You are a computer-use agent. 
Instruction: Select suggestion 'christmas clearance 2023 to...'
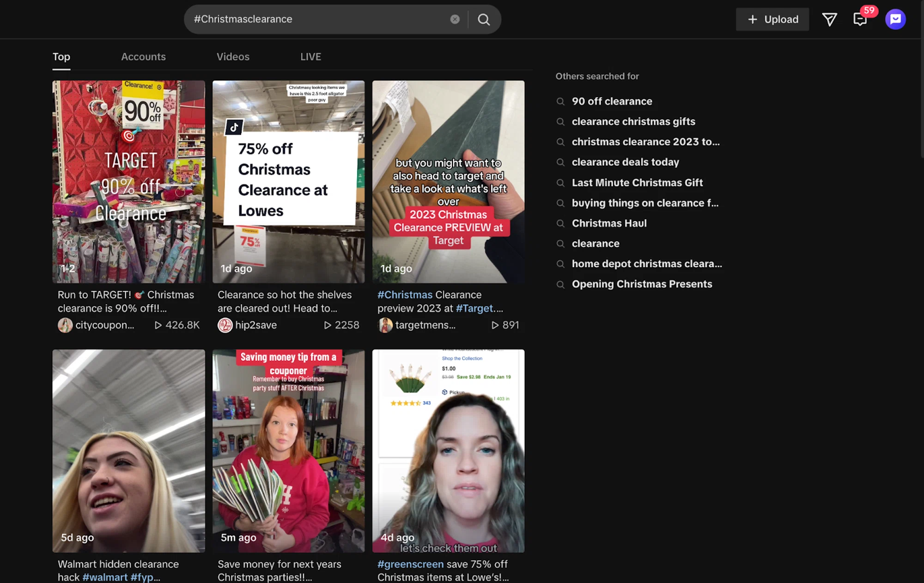tap(645, 142)
